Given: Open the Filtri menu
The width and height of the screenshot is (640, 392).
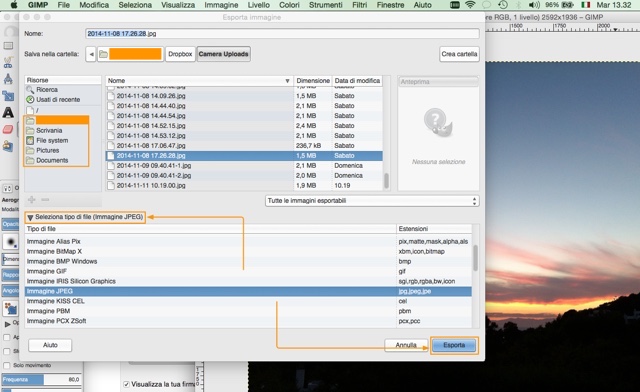Looking at the screenshot, I should [x=359, y=5].
